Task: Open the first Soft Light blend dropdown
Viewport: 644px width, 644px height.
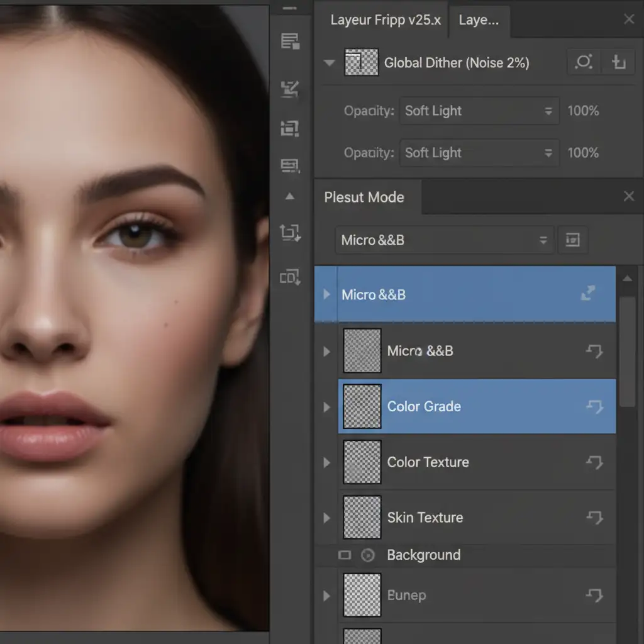Action: [x=479, y=111]
